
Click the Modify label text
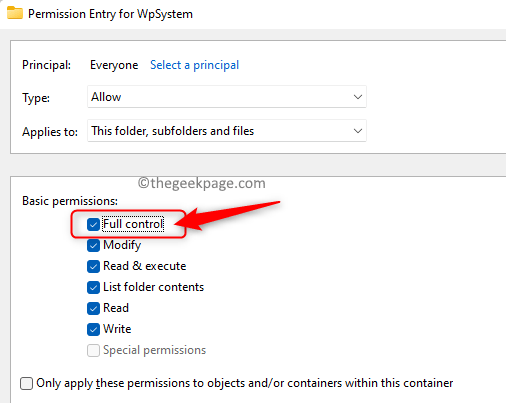(122, 245)
